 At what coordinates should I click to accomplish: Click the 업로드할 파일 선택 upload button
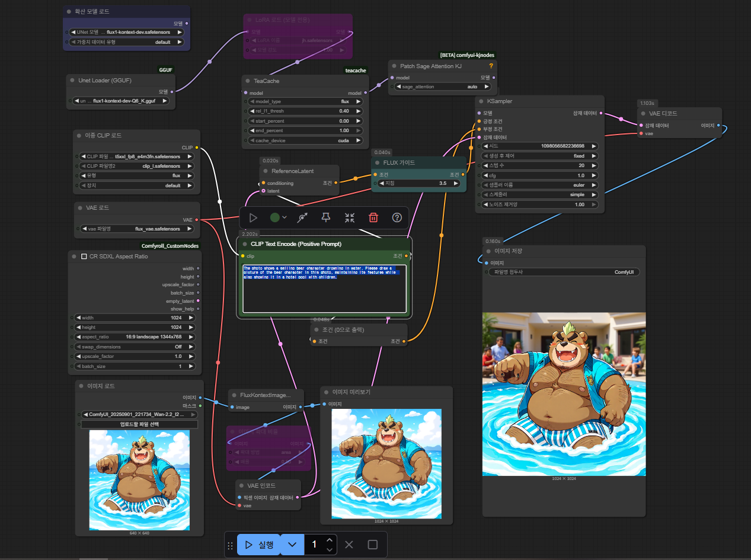[139, 424]
